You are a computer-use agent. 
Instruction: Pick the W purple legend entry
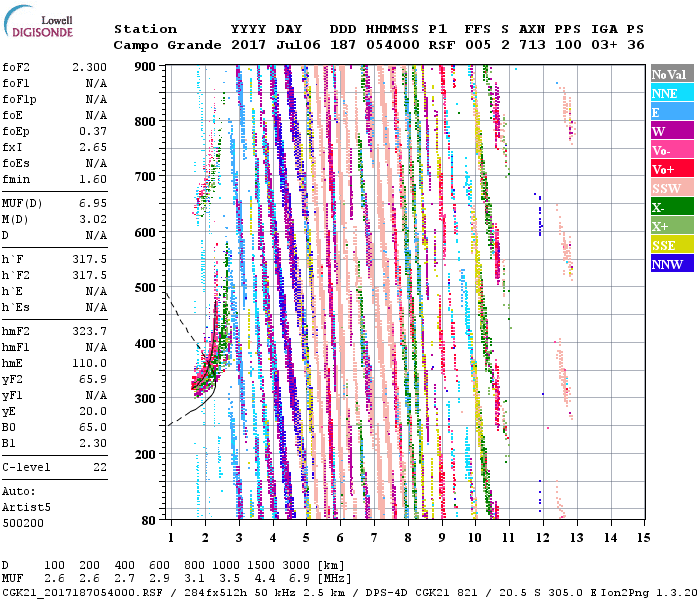(672, 131)
